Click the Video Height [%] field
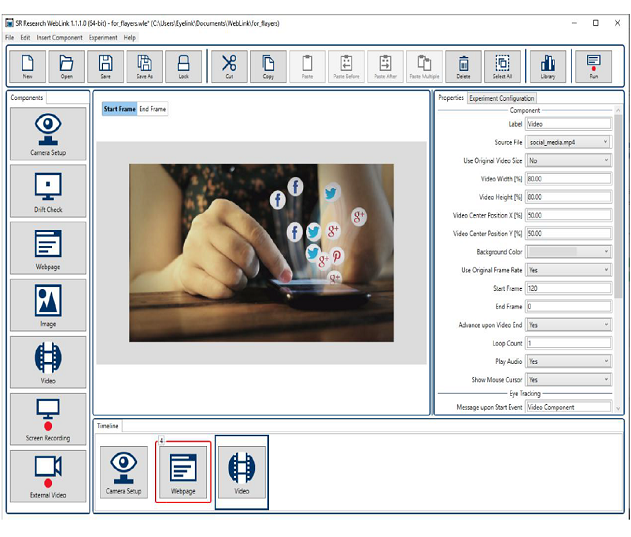 (569, 197)
